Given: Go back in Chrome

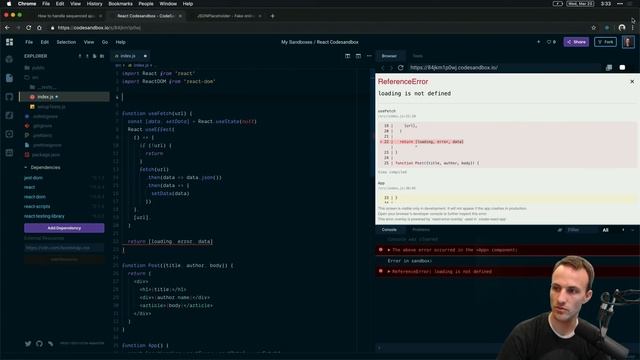Looking at the screenshot, I should [7, 28].
